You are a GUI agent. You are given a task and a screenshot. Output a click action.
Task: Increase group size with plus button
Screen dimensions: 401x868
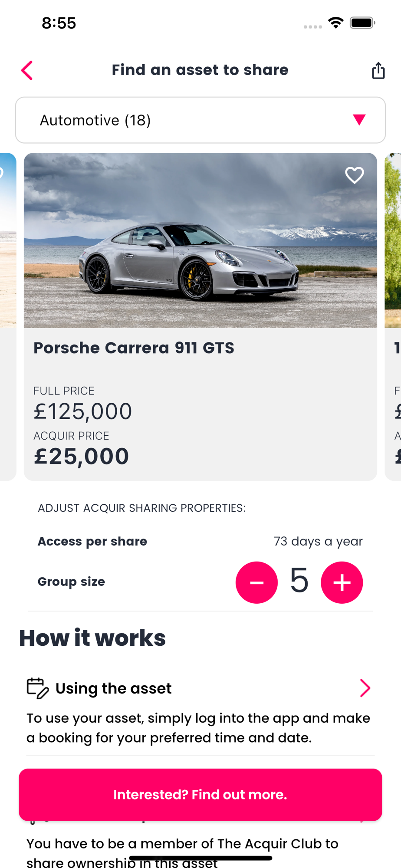click(x=342, y=582)
